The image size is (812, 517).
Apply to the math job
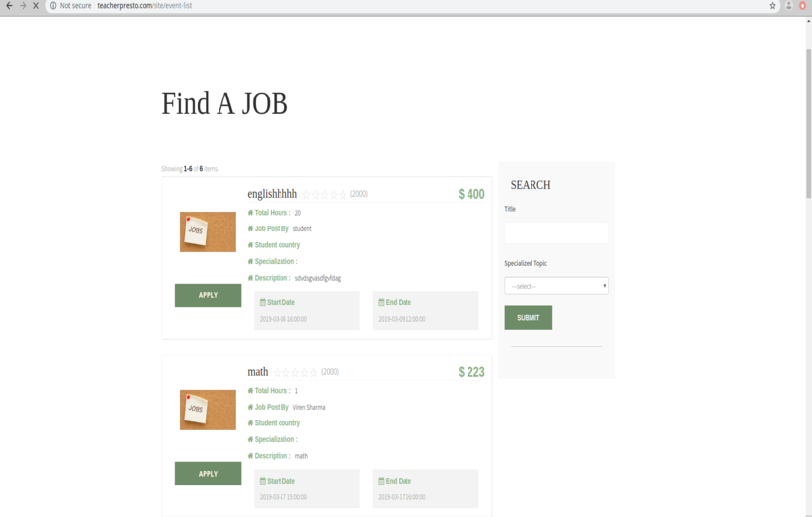pyautogui.click(x=209, y=474)
